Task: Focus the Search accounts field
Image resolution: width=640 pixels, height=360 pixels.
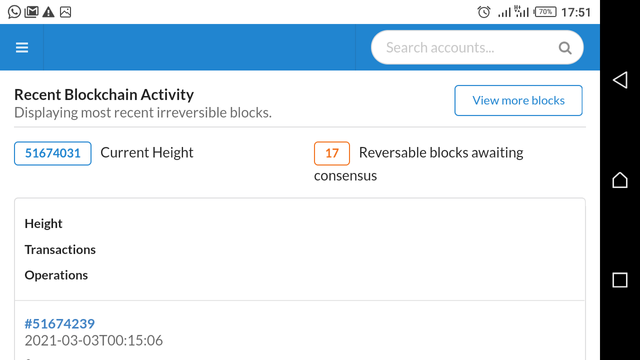Action: click(477, 47)
